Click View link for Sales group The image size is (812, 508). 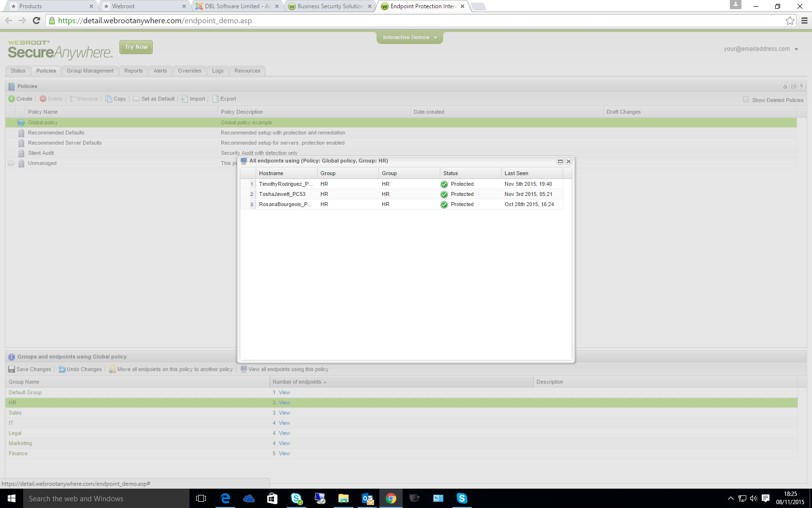pos(284,413)
